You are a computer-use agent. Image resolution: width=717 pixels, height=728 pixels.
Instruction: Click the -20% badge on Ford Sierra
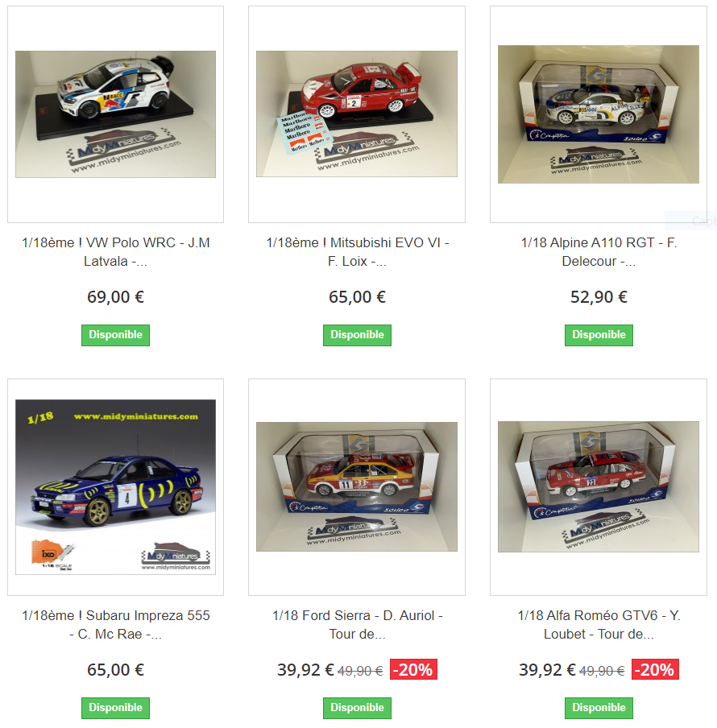[413, 669]
